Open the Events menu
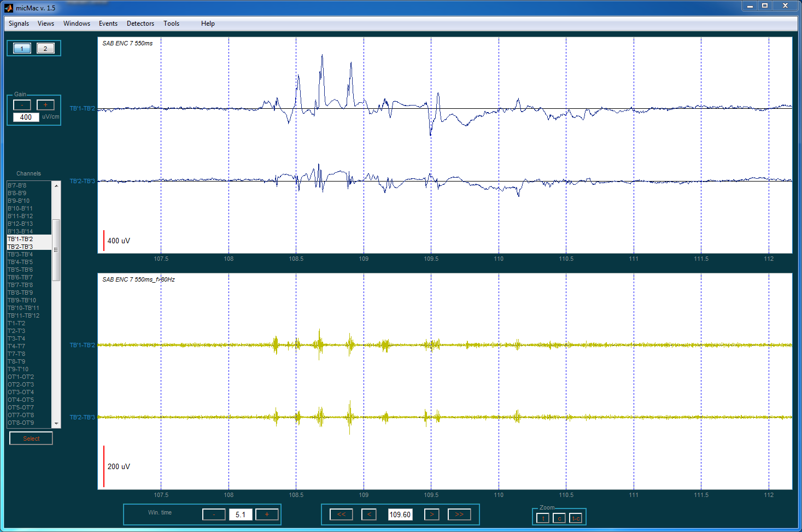 (x=108, y=24)
